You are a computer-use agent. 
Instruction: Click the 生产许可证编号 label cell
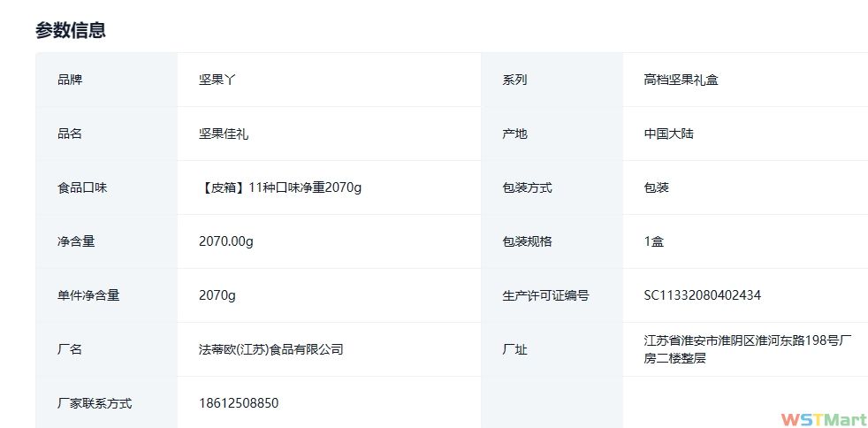[545, 295]
